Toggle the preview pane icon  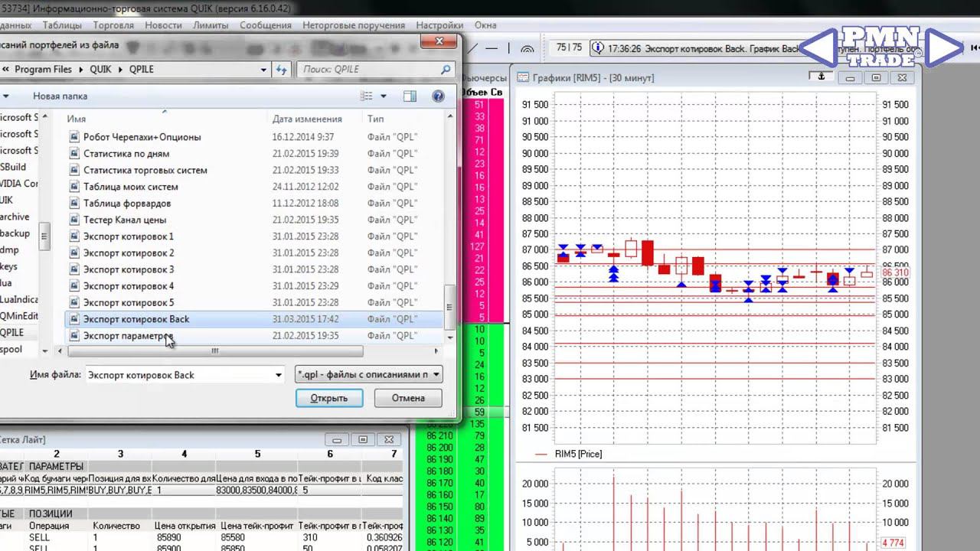coord(410,96)
